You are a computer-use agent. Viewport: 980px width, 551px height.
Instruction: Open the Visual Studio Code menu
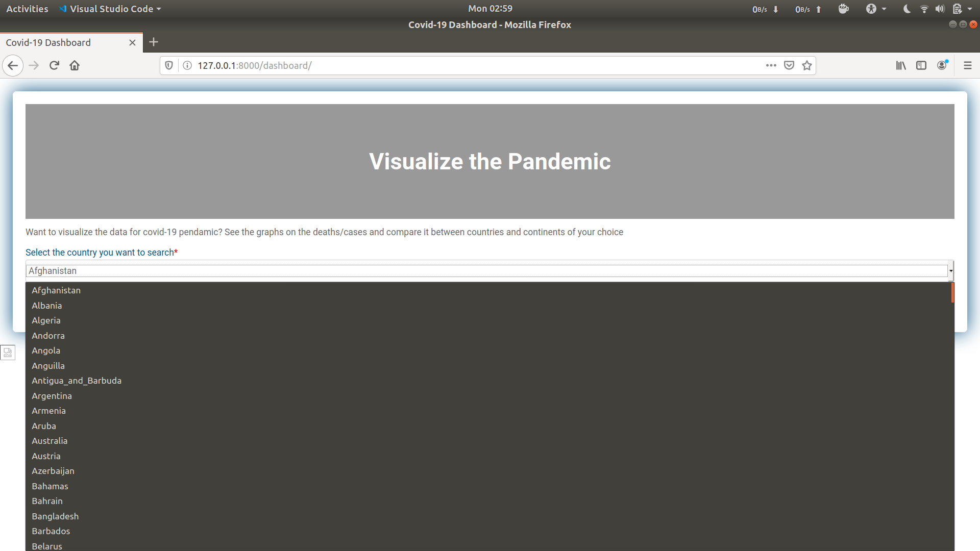pos(109,9)
